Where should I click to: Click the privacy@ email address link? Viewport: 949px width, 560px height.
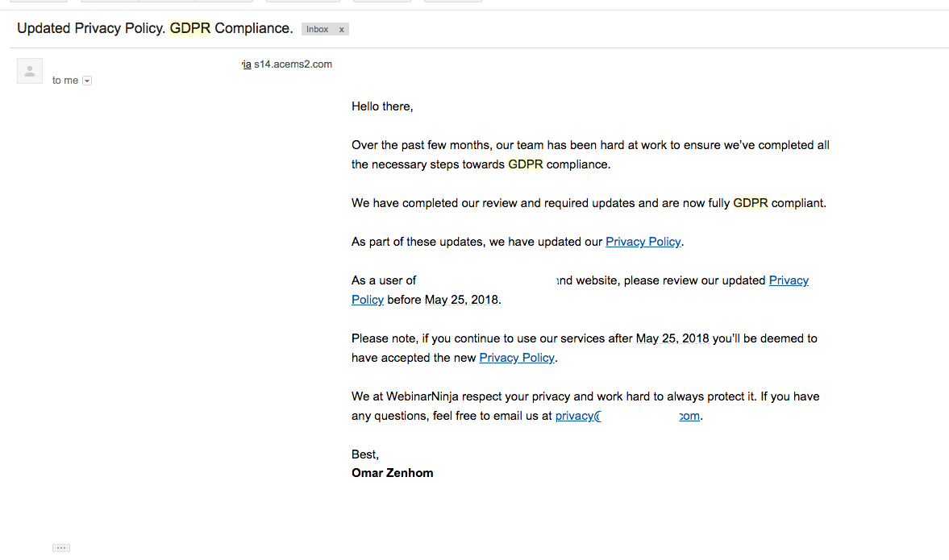tap(627, 416)
